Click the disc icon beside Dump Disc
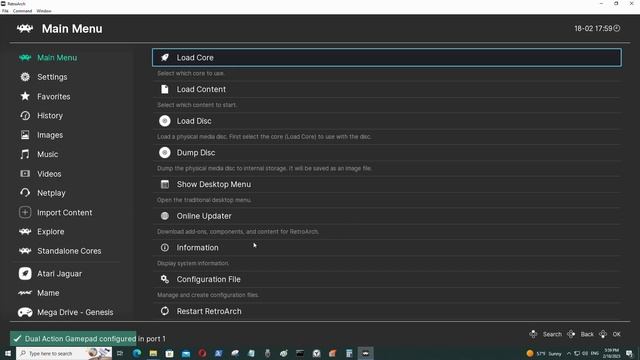The width and height of the screenshot is (640, 360). tap(164, 153)
